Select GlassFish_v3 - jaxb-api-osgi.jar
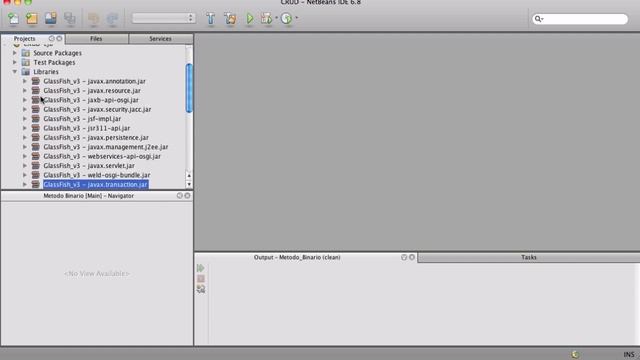Viewport: 640px width, 360px height. click(x=91, y=100)
